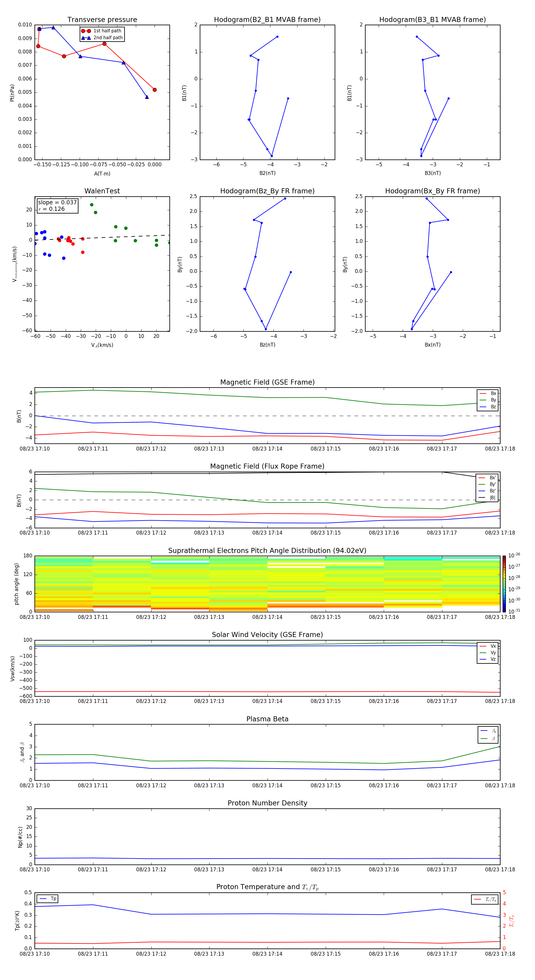Image resolution: width=535 pixels, height=980 pixels.
Task: Click the 'B2(nT)' x-axis label
Action: [x=267, y=173]
